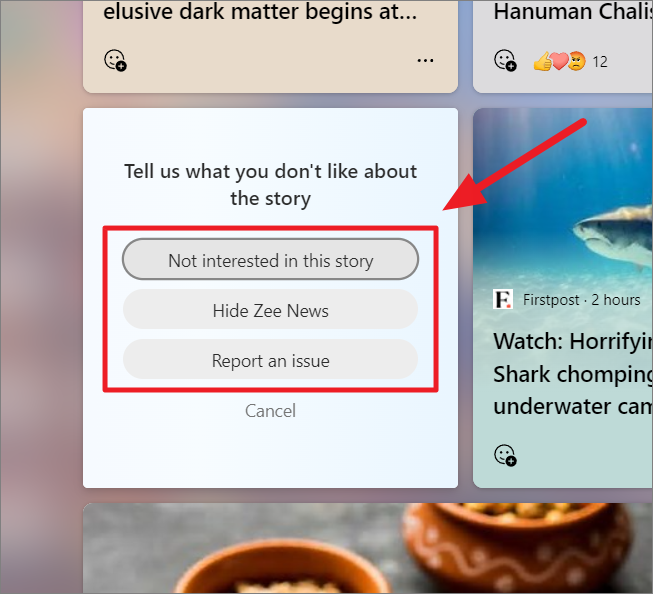Cancel the story feedback dialog
The height and width of the screenshot is (594, 653).
pyautogui.click(x=270, y=410)
